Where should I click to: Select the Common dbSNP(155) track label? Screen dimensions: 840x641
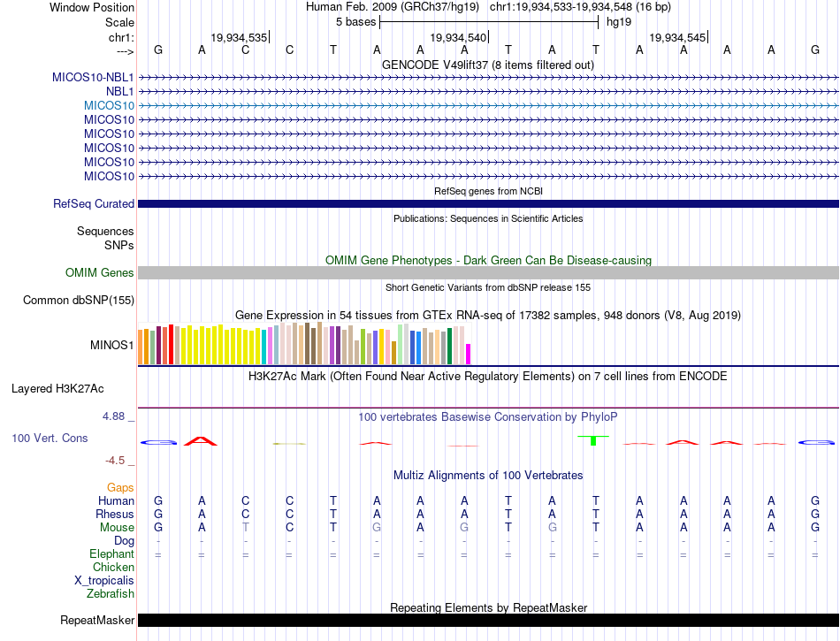[x=79, y=301]
